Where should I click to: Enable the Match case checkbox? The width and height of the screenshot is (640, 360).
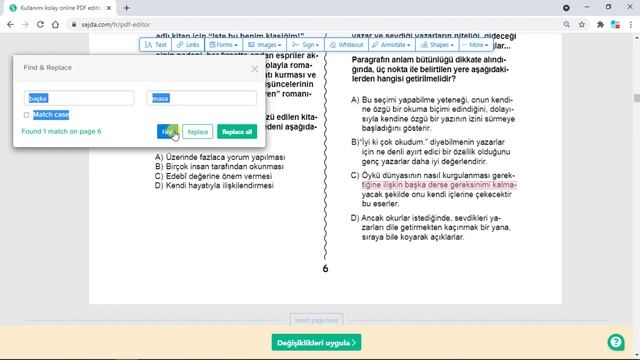tap(27, 115)
